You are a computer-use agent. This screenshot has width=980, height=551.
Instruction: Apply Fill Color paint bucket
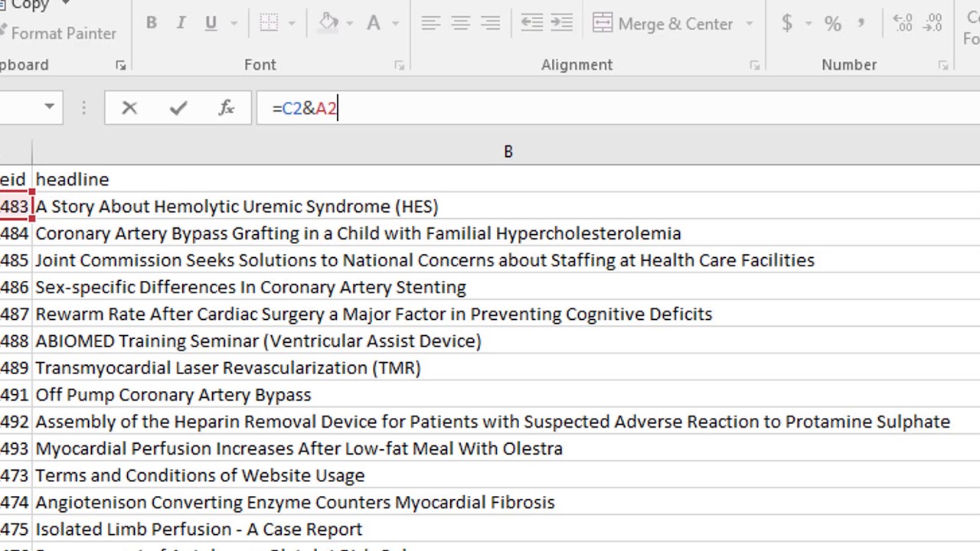click(x=328, y=23)
